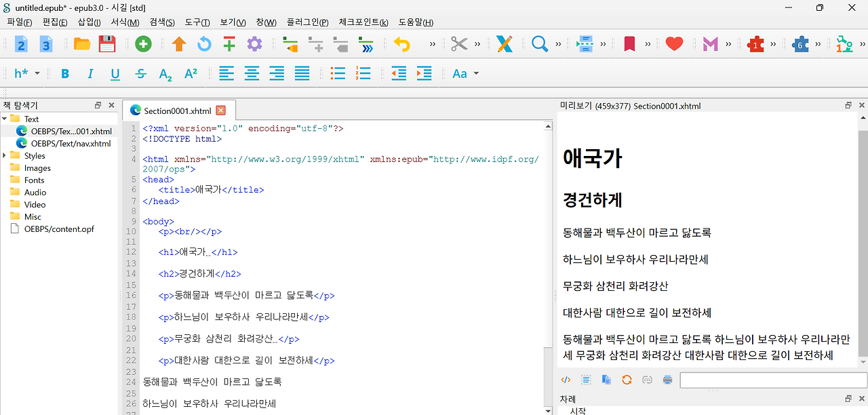The height and width of the screenshot is (415, 868).
Task: Undo with the yellow curved arrow icon
Action: (x=402, y=45)
